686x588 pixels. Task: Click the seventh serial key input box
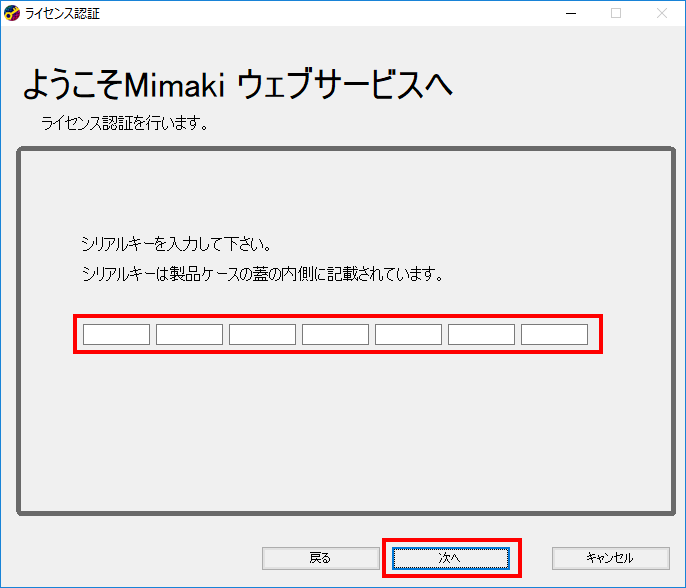click(x=554, y=335)
